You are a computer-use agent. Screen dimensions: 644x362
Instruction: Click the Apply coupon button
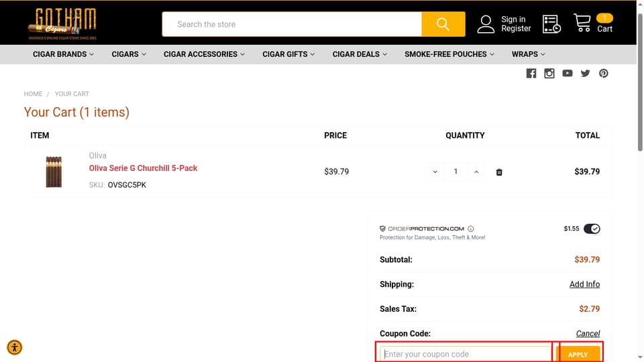pyautogui.click(x=578, y=354)
